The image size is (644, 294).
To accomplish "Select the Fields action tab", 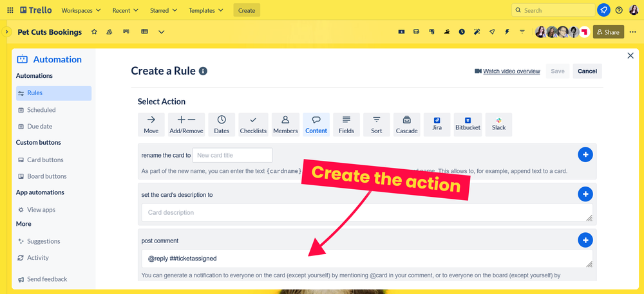I will coord(346,125).
